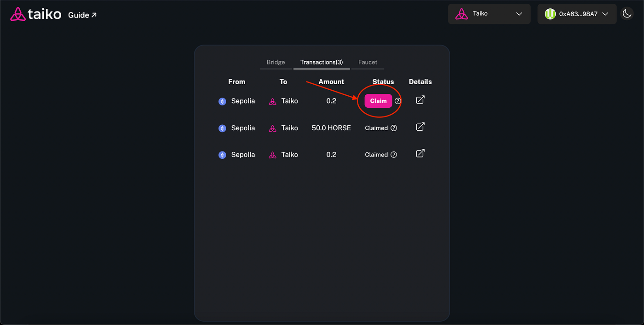The width and height of the screenshot is (644, 325).
Task: Claim the first 0.2 transaction
Action: [x=378, y=101]
